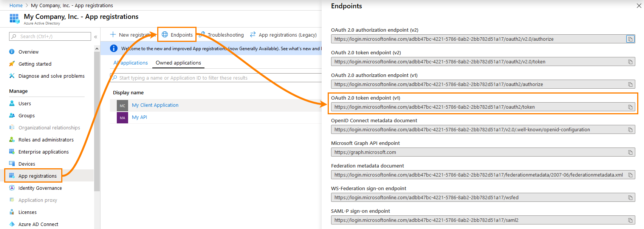
Task: Collapse the sidebar with double chevron
Action: (96, 37)
